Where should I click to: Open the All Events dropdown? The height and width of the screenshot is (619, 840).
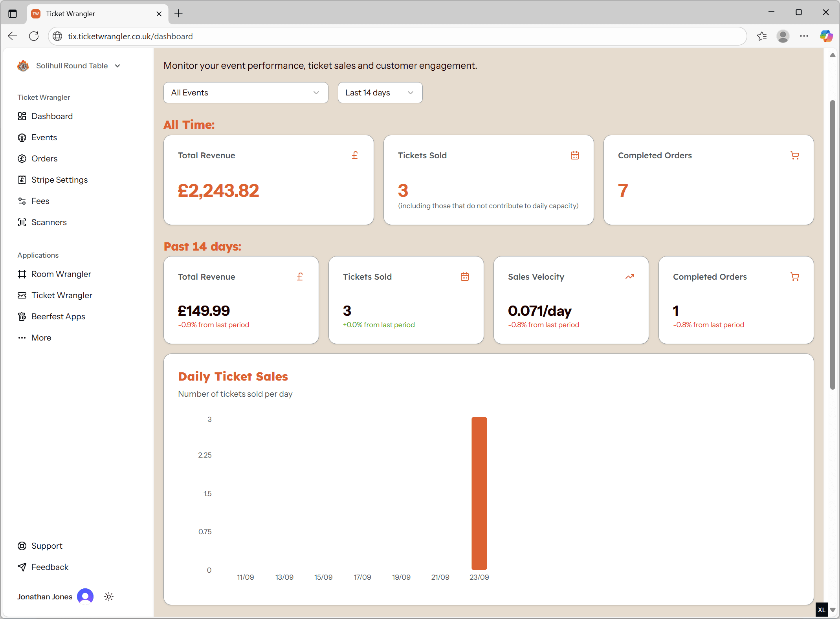(x=246, y=93)
